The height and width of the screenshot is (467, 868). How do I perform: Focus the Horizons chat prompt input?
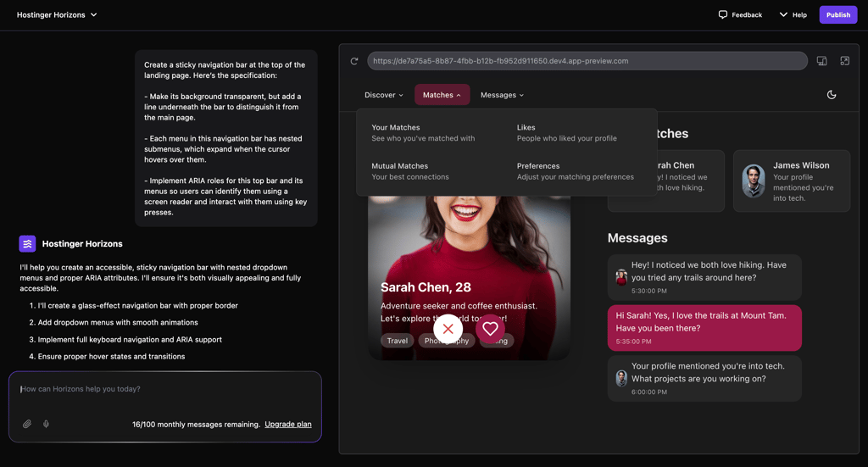tap(165, 390)
